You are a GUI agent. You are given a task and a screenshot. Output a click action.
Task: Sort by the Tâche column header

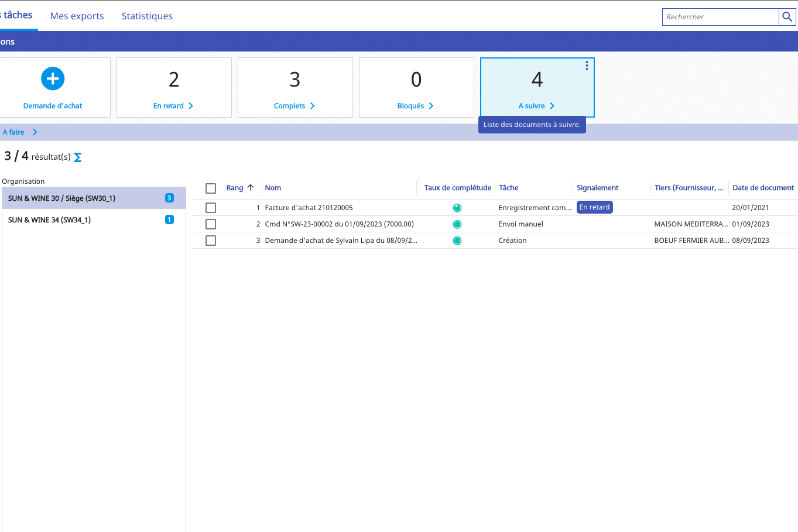(509, 188)
